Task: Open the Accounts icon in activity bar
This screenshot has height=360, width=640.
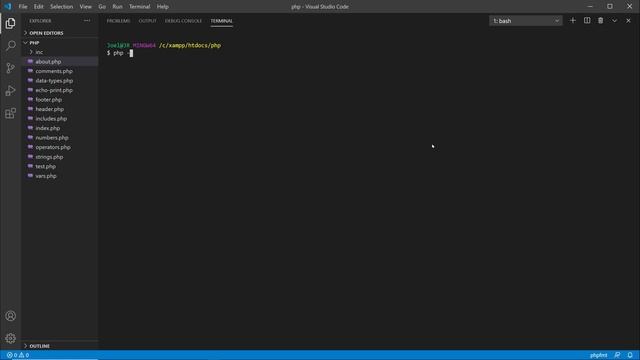Action: (11, 316)
